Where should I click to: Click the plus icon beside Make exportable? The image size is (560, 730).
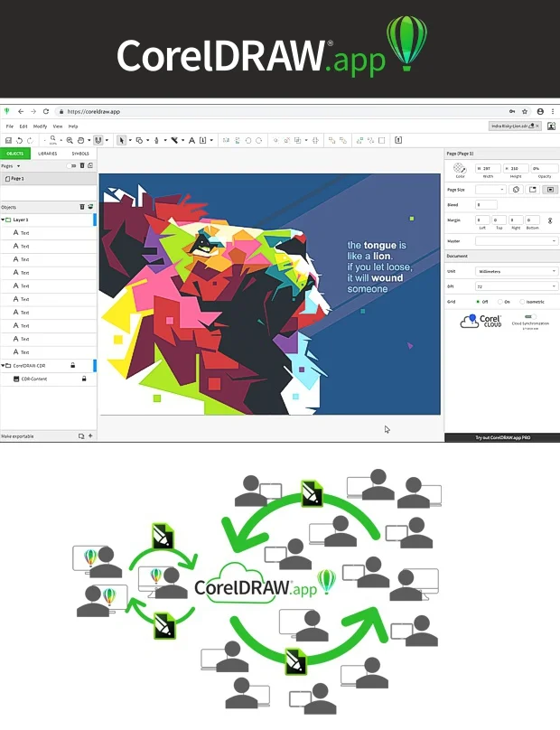(x=90, y=435)
